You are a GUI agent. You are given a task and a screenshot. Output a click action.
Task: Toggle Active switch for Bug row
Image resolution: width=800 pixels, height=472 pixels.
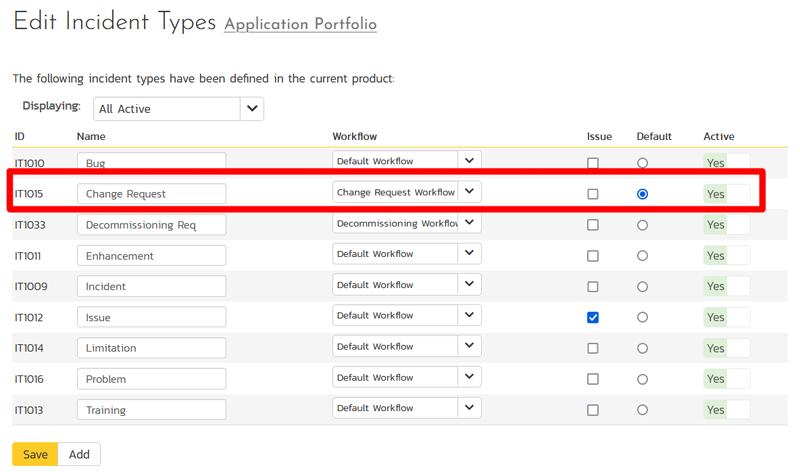point(727,163)
